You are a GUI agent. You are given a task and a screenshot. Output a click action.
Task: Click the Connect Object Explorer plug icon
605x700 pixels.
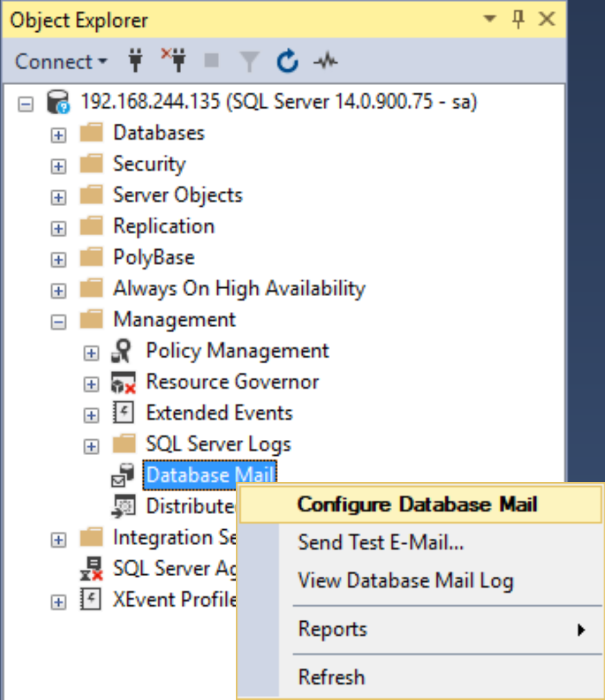point(136,60)
